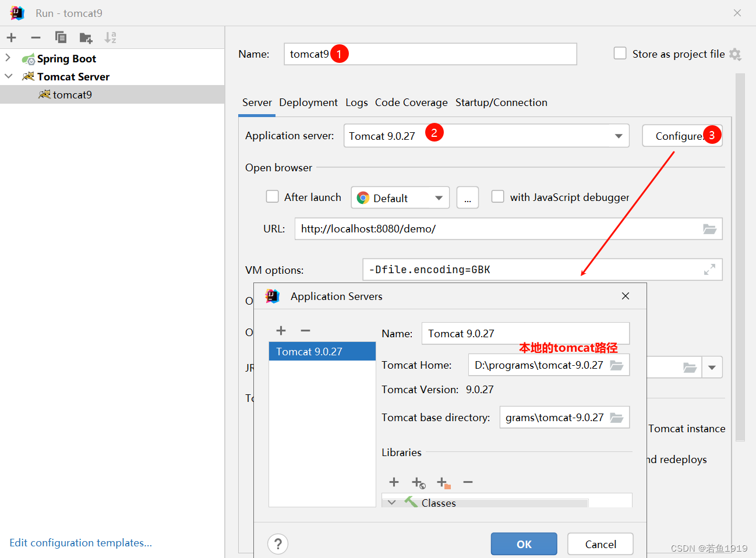Click the URL input field

[x=508, y=229]
